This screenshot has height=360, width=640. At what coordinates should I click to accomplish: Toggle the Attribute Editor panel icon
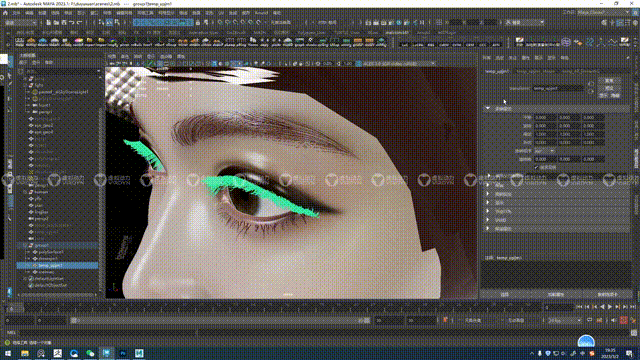[x=620, y=23]
